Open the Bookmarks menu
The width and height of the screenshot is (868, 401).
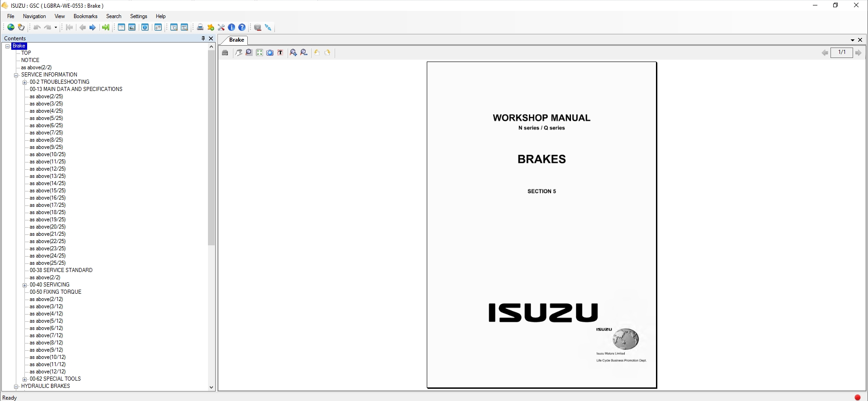[85, 16]
